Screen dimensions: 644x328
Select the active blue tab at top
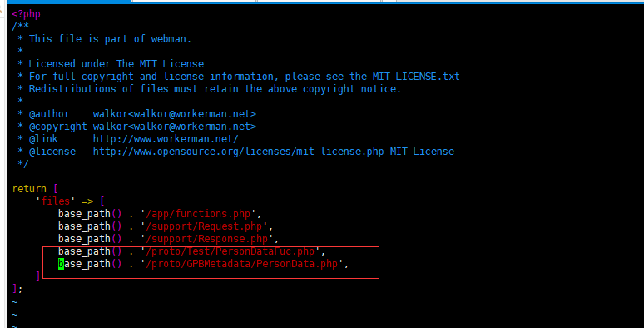click(x=69, y=2)
